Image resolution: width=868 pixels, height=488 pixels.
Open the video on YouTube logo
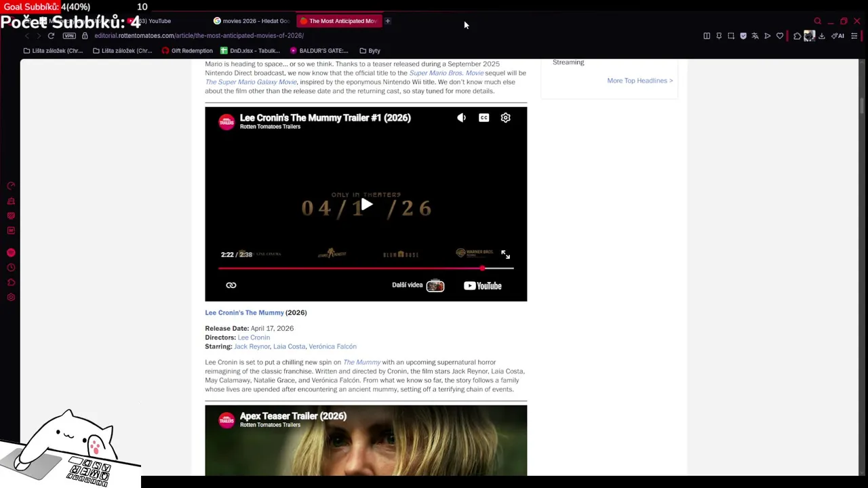click(483, 285)
